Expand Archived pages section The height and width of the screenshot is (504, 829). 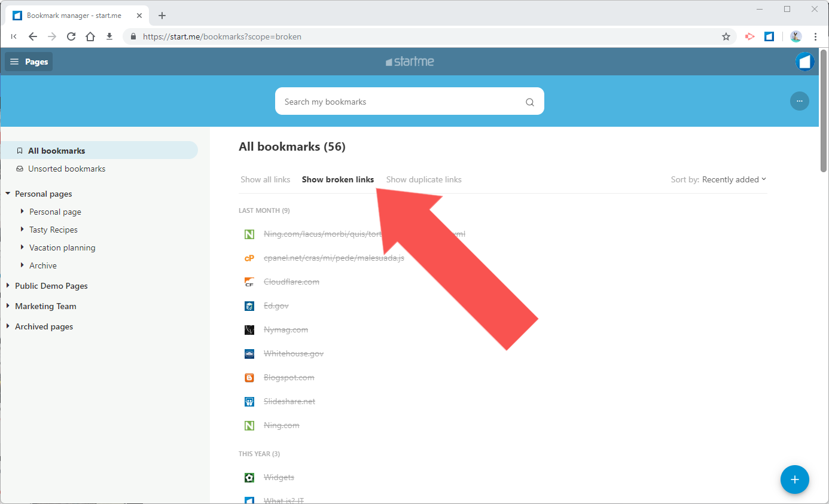8,326
